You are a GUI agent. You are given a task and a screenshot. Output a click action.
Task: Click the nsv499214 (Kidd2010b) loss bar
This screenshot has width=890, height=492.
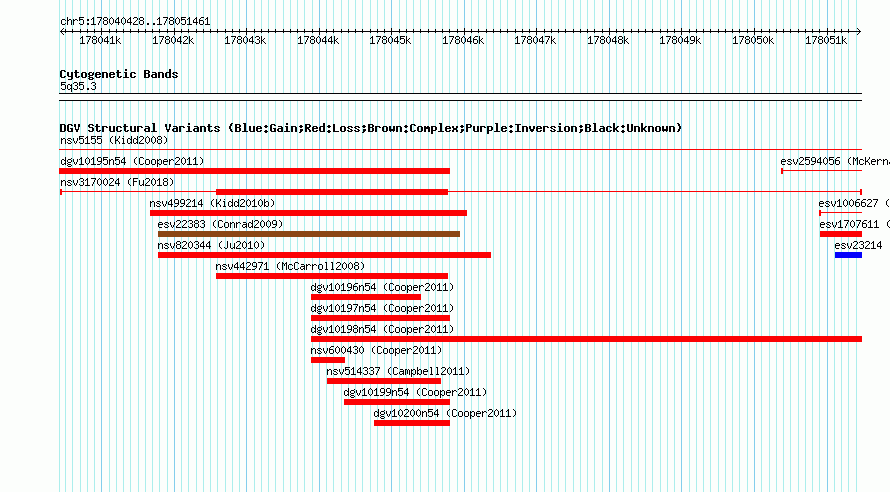[308, 213]
